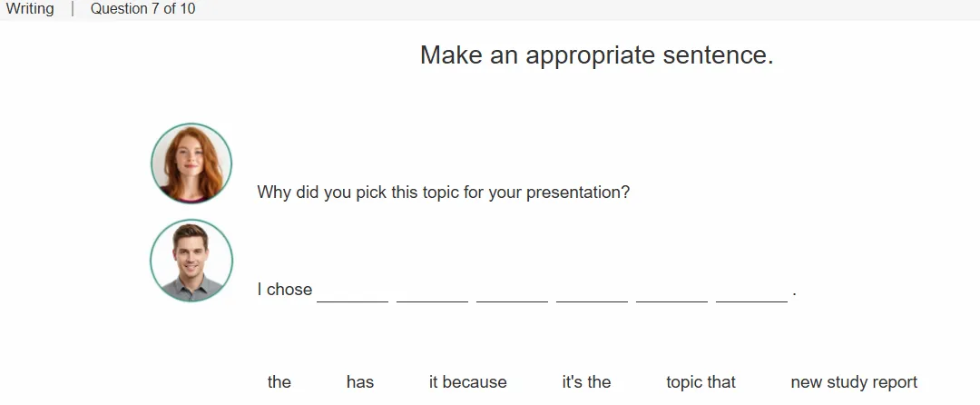
Task: Click the woman's question about the presentation topic
Action: (443, 192)
